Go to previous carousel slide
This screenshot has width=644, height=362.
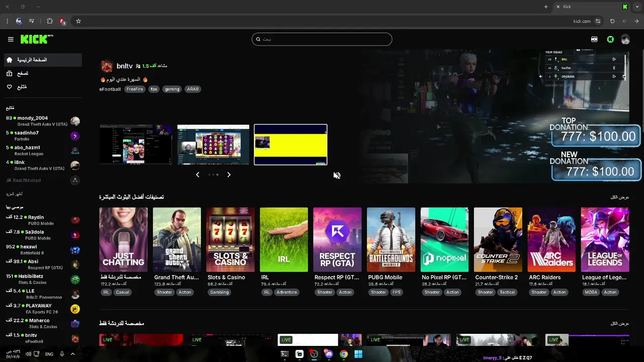(197, 174)
